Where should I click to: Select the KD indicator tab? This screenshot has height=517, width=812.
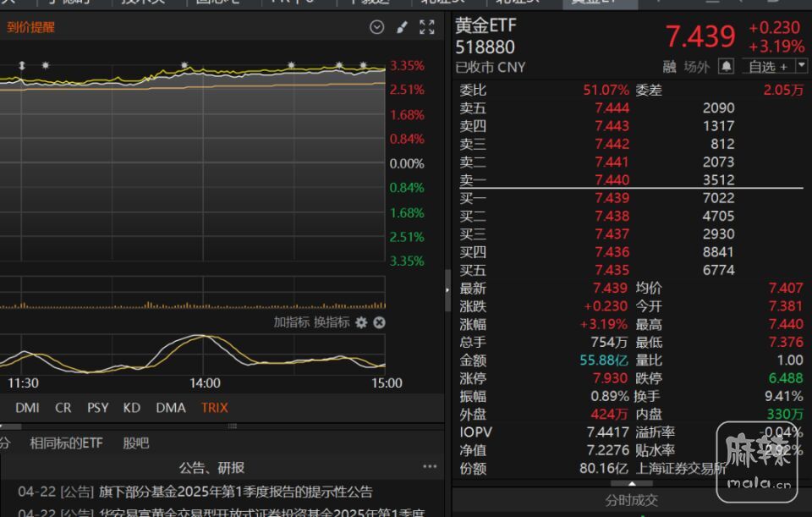click(x=131, y=408)
